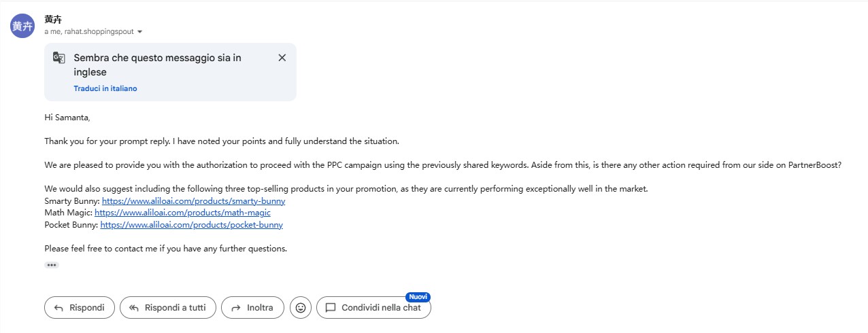Click Condividi nella chat button
868x333 pixels.
point(373,308)
